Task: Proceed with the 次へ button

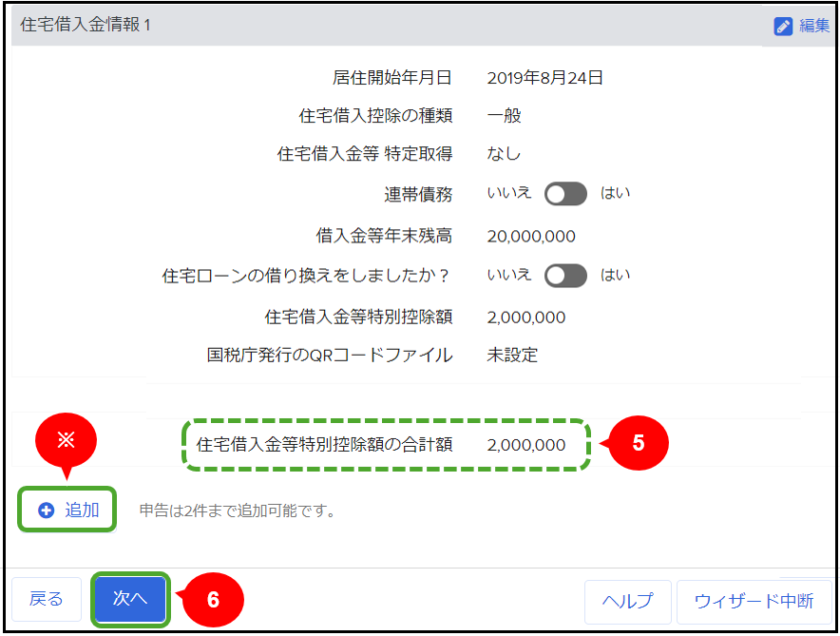Action: [x=130, y=599]
